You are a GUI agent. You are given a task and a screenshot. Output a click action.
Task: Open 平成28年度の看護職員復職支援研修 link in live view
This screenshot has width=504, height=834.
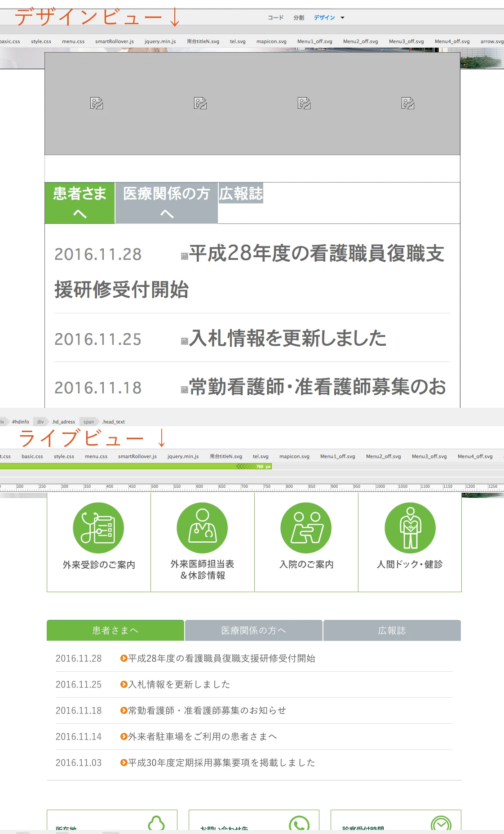click(x=222, y=658)
